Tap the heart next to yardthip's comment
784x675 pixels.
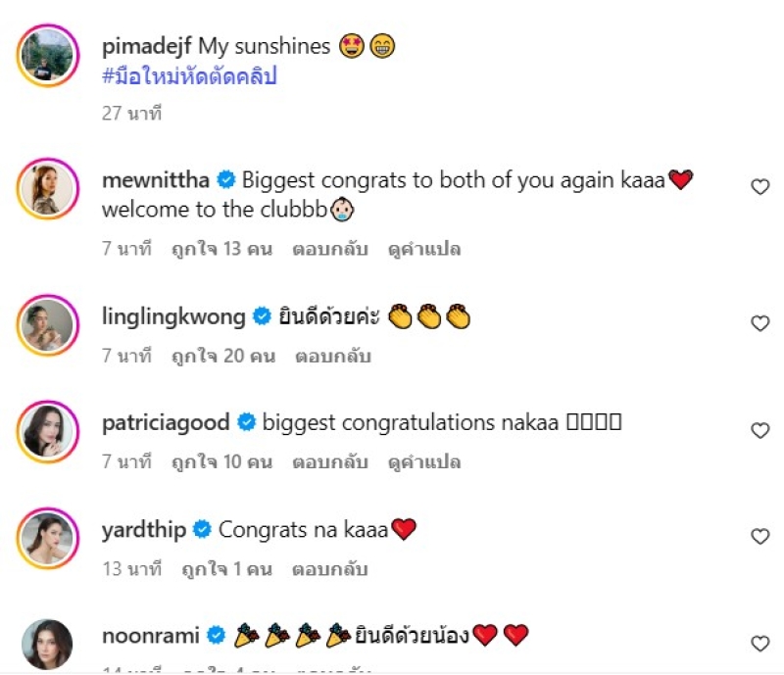[759, 536]
